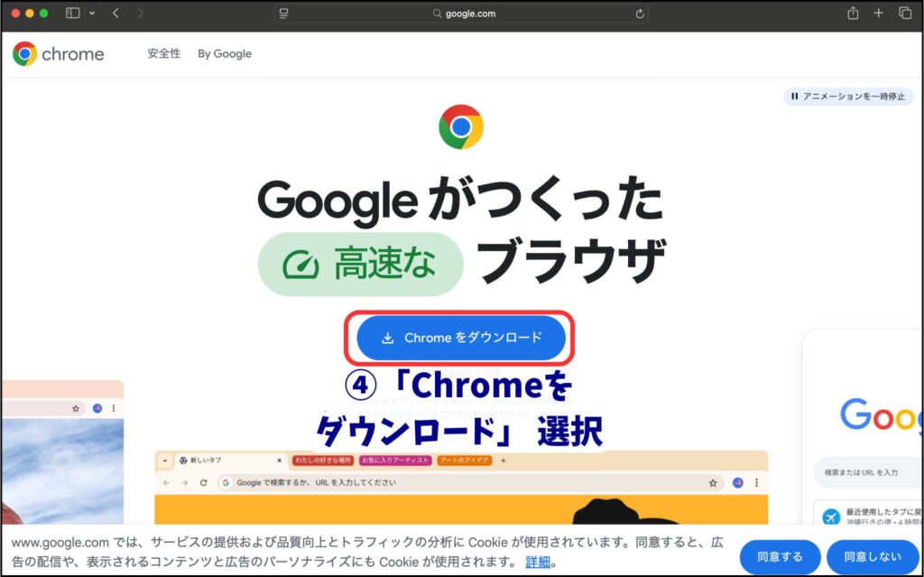Open profile avatar in preview browser
Screen dimensions: 924x577
(x=738, y=482)
